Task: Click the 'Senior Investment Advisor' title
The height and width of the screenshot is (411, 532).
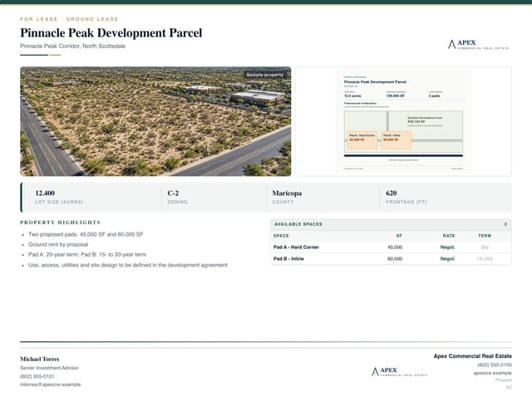Action: click(x=49, y=368)
